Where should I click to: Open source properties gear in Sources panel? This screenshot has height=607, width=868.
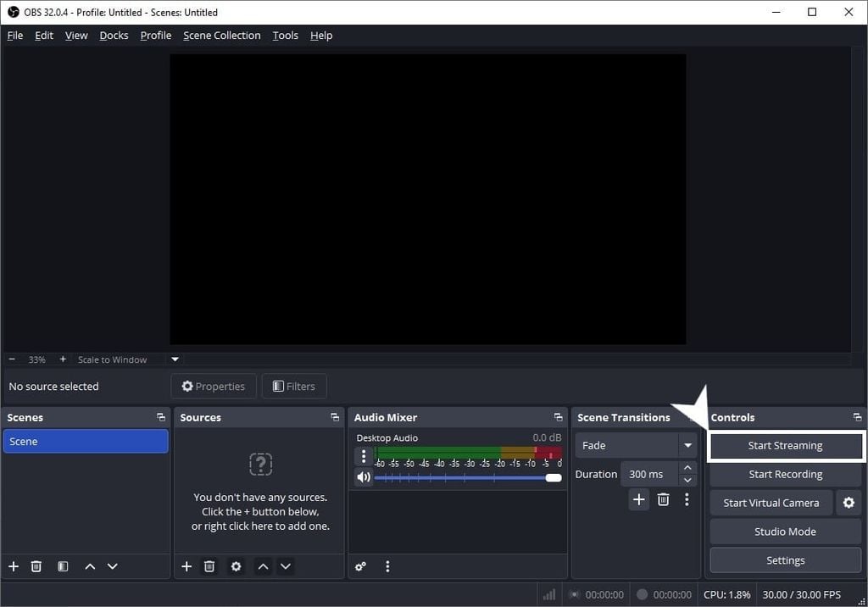pos(236,566)
